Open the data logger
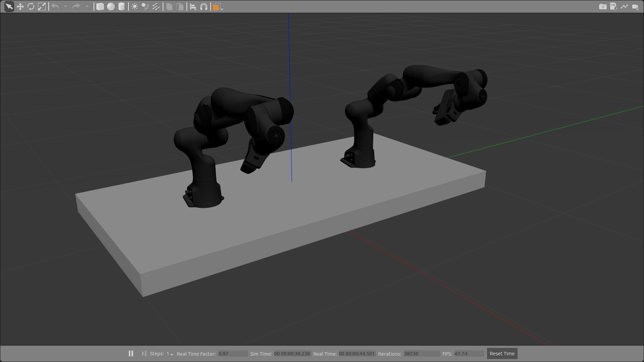Image resolution: width=644 pixels, height=362 pixels. tap(613, 6)
